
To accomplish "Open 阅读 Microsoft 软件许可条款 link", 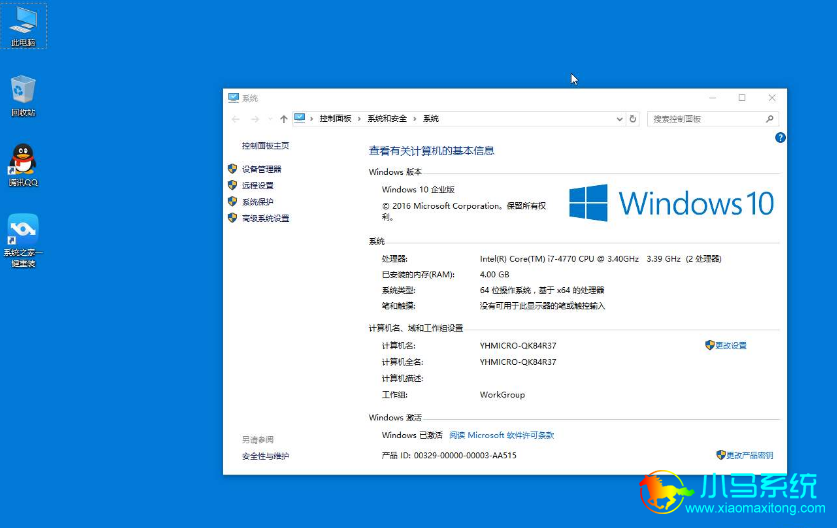I will (502, 435).
